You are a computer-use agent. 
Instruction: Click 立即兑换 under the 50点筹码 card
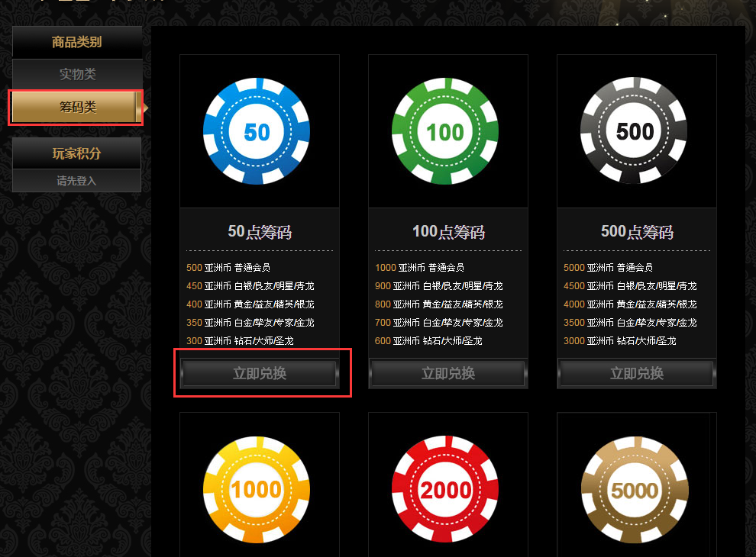click(x=260, y=373)
